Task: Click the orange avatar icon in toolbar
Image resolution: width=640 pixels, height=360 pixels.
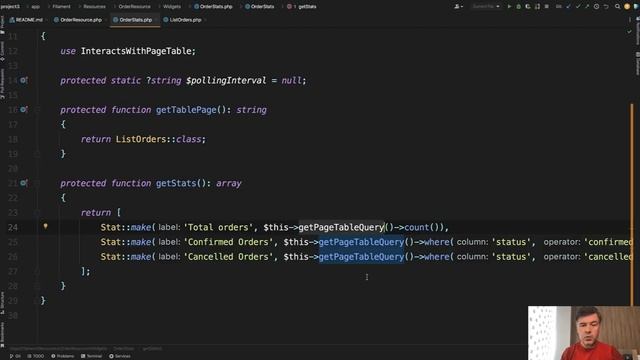Action: tap(627, 7)
